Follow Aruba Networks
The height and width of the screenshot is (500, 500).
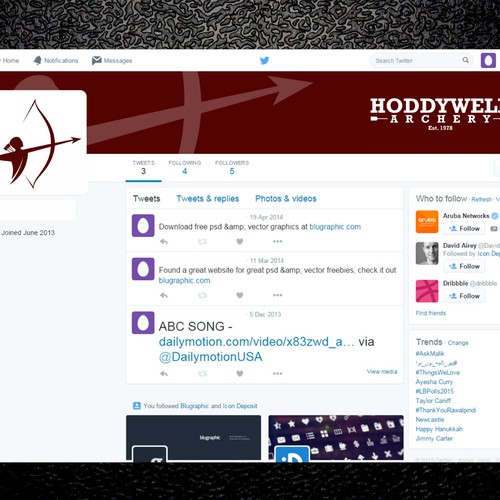pos(464,229)
